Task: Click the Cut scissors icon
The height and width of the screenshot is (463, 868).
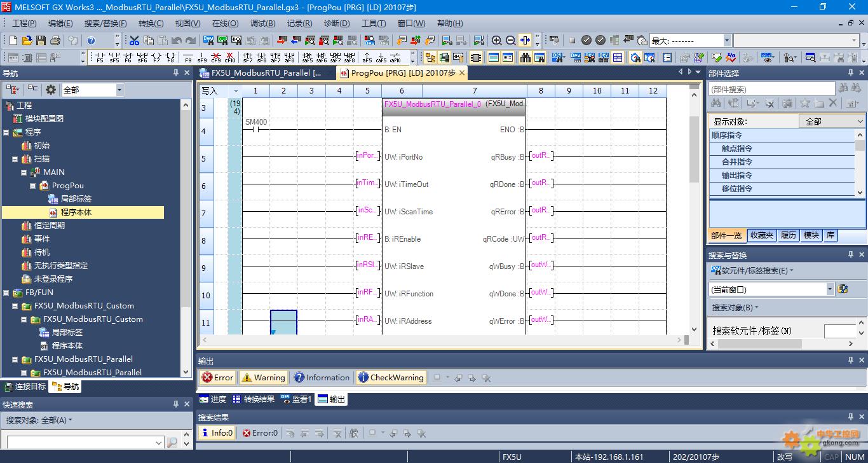Action: point(134,41)
